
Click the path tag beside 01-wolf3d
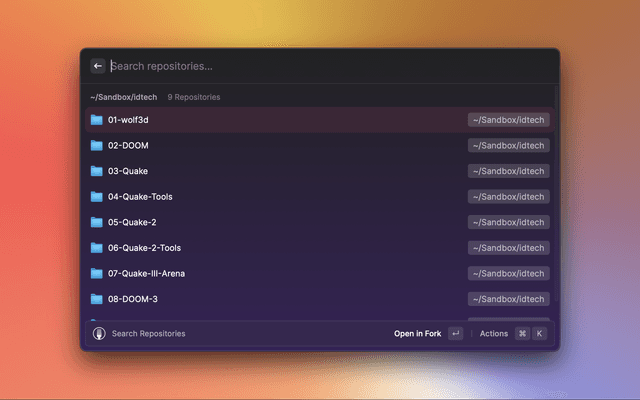point(508,120)
